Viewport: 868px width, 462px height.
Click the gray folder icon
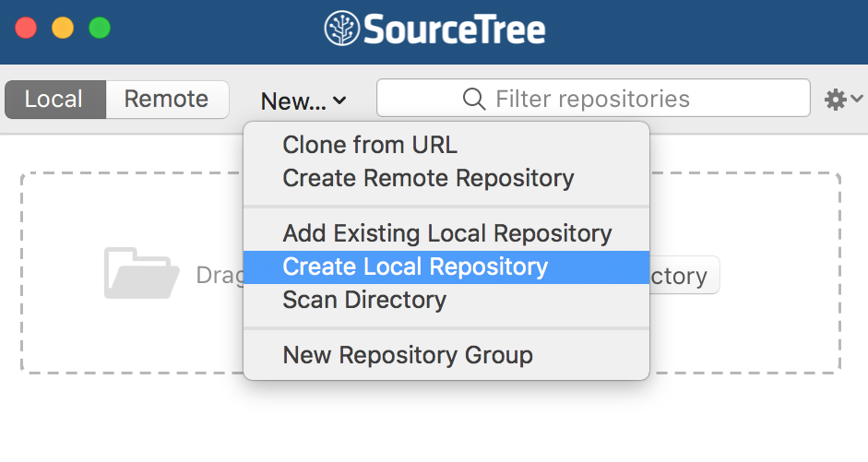point(141,273)
